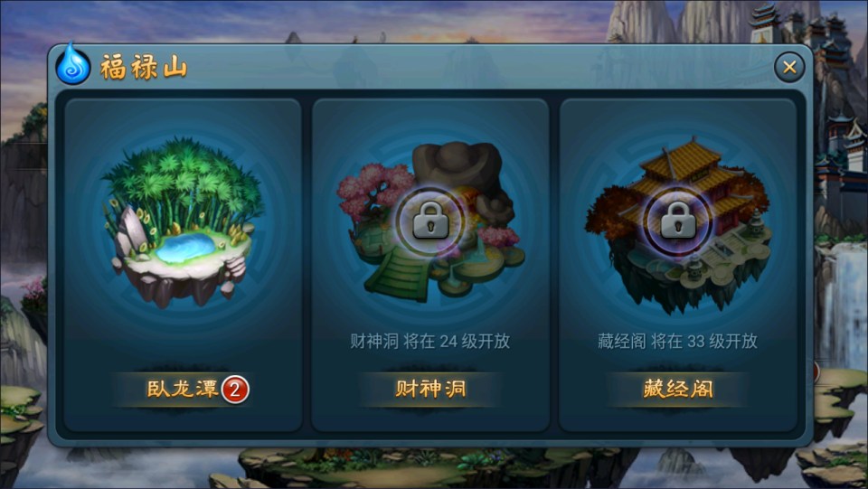This screenshot has width=868, height=489.
Task: Click the blue pond on 卧龙潭 island
Action: point(185,248)
